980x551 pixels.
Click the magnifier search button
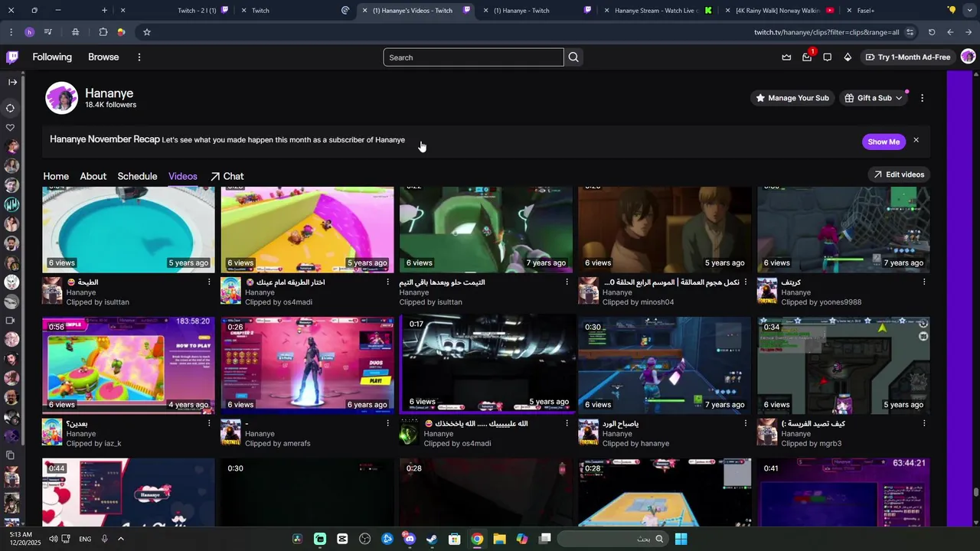coord(573,57)
